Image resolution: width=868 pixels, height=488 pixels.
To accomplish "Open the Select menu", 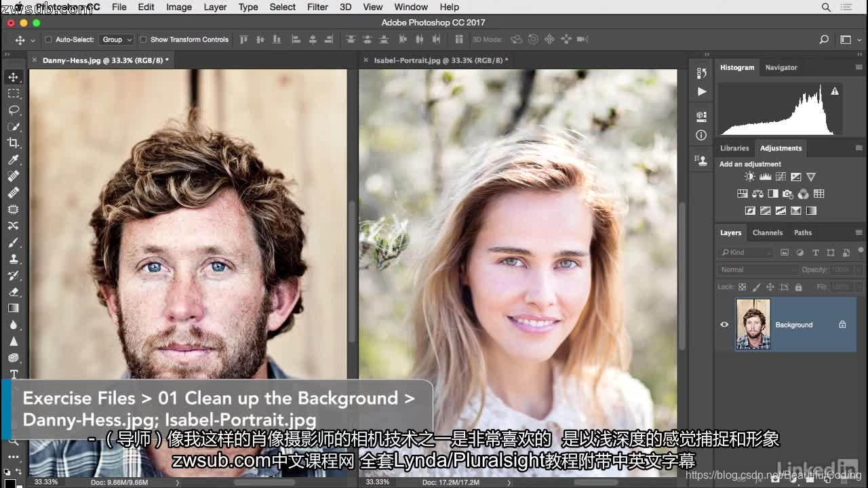I will (282, 7).
